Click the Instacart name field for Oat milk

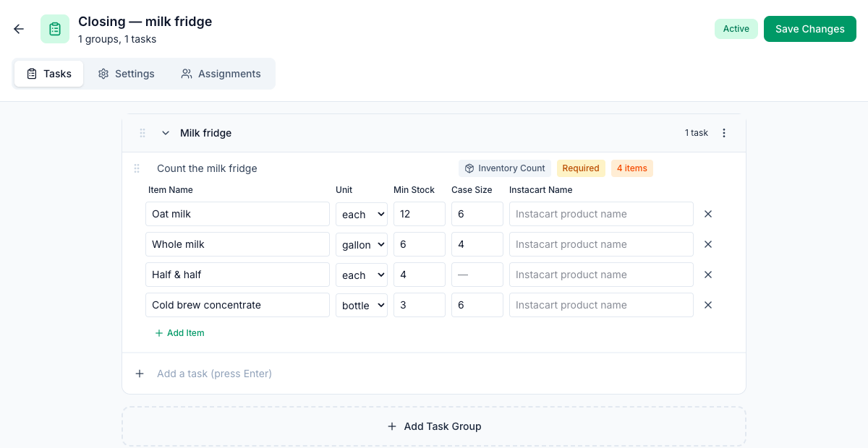(601, 214)
